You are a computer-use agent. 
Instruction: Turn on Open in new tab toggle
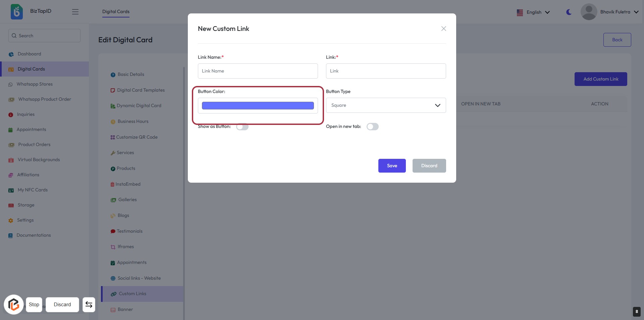pyautogui.click(x=372, y=127)
